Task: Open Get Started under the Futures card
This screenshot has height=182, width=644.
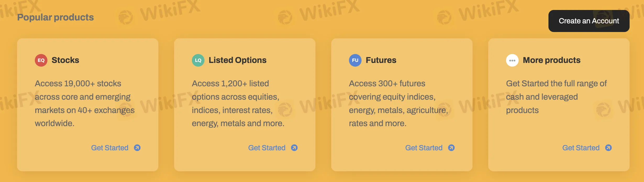Action: 424,148
